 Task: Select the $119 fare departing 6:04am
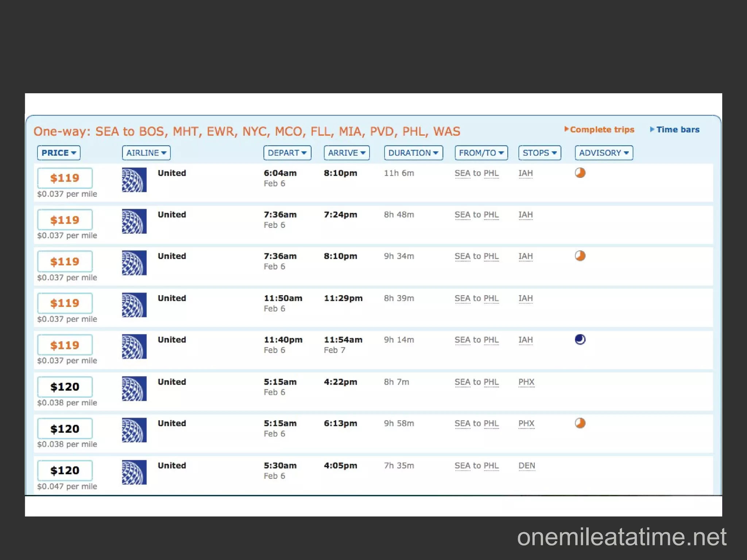tap(65, 178)
